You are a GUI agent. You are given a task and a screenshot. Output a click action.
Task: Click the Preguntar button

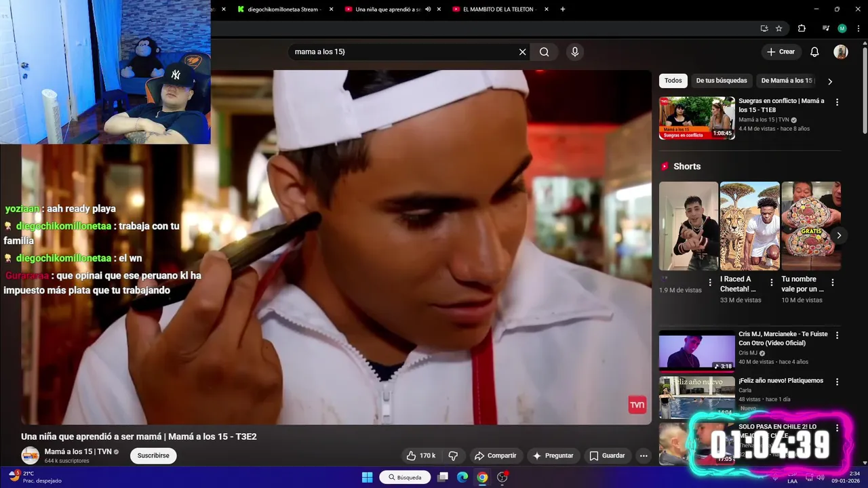tap(553, 455)
